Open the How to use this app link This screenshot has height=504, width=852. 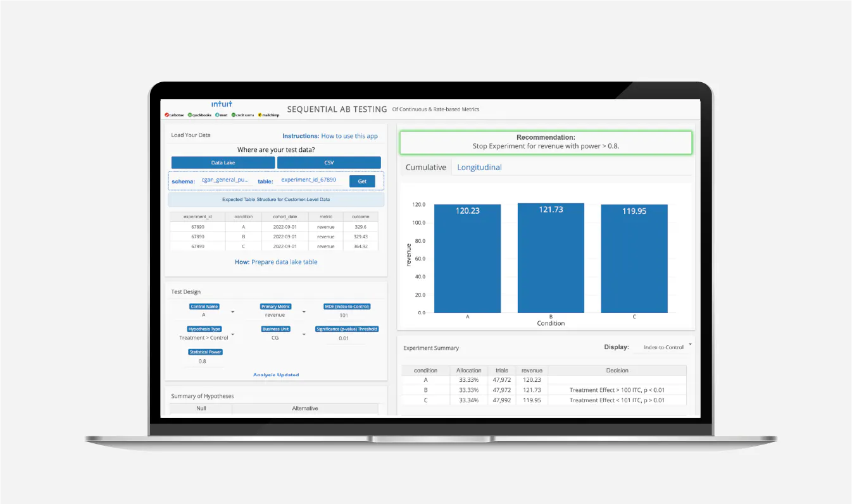click(349, 136)
